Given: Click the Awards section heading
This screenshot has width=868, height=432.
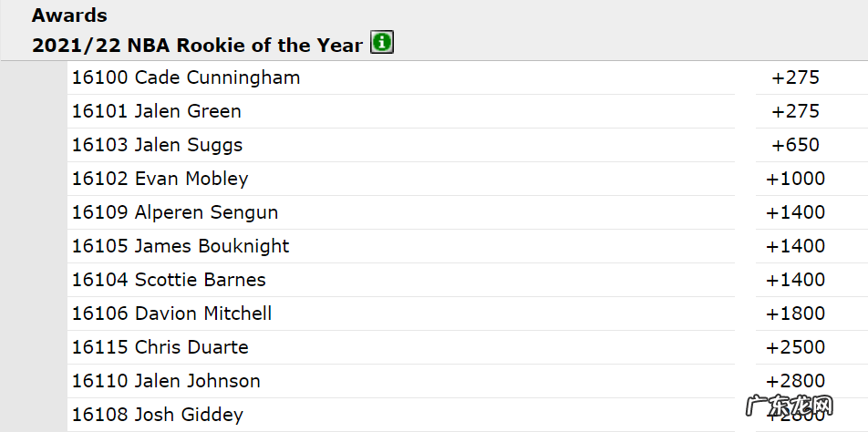Looking at the screenshot, I should tap(69, 15).
